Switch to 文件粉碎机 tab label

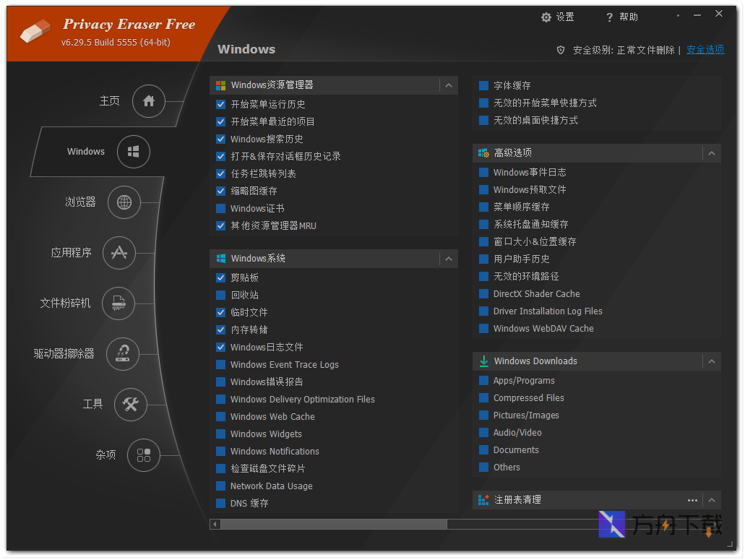(65, 303)
